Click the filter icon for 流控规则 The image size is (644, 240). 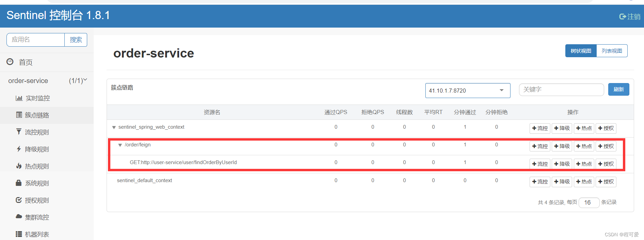[19, 131]
